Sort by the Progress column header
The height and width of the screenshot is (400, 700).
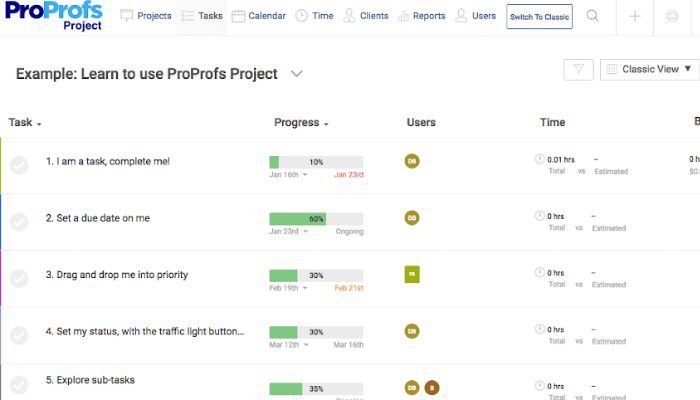tap(301, 123)
